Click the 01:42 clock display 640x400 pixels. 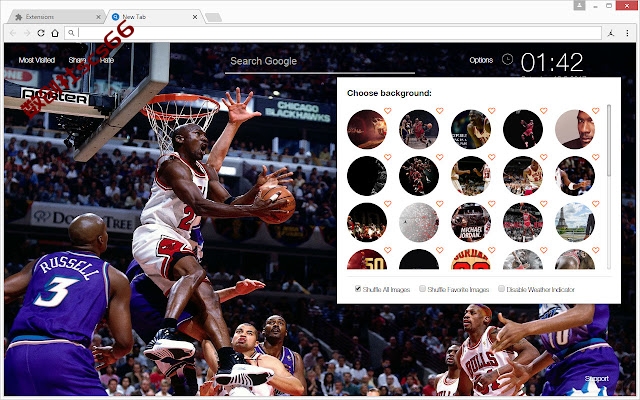(552, 62)
